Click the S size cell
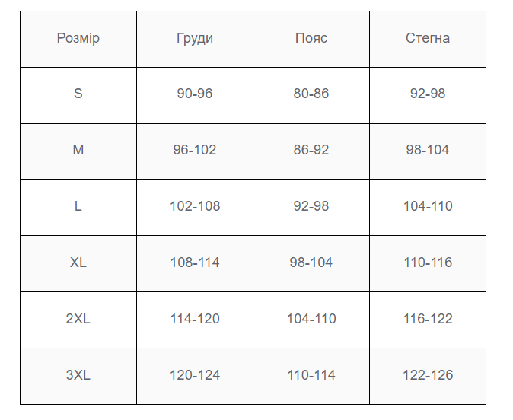Screen dimensions: 513x420 coord(78,94)
